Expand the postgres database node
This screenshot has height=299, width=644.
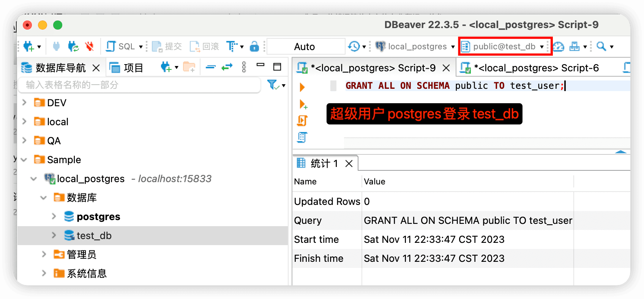point(54,216)
